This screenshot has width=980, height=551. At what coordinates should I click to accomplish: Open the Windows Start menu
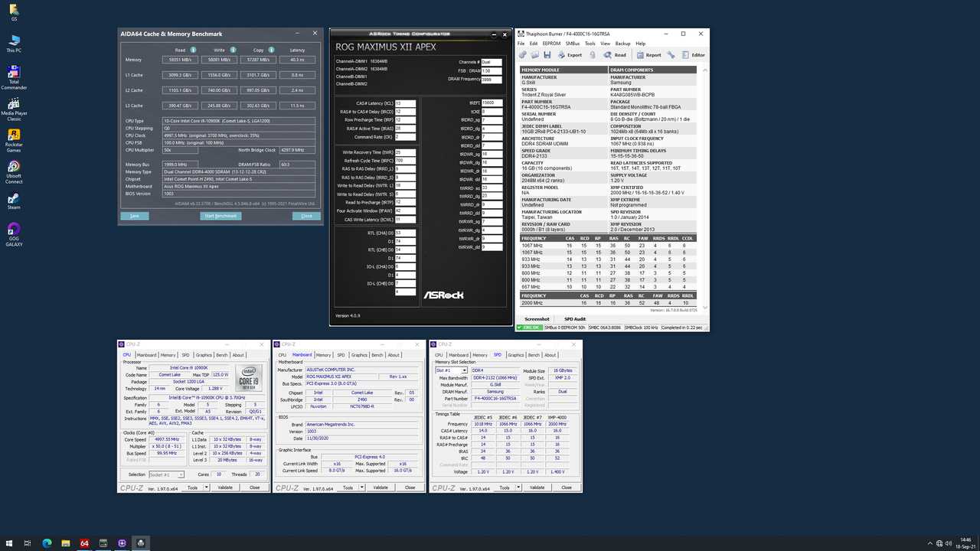pos(8,543)
